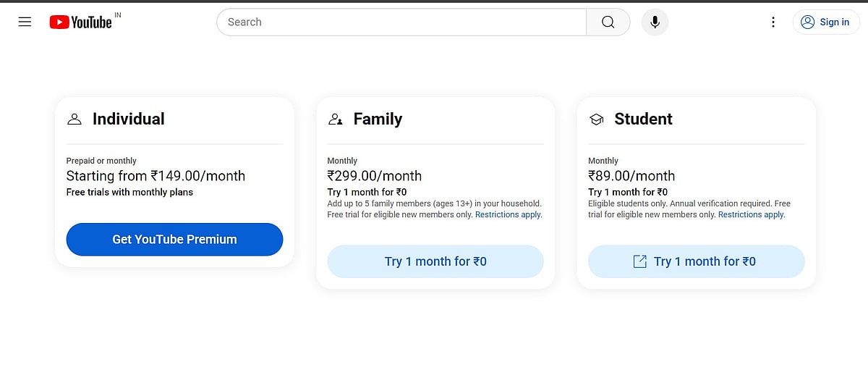The image size is (868, 370).
Task: Open Family plan Restrictions apply link
Action: pos(509,214)
